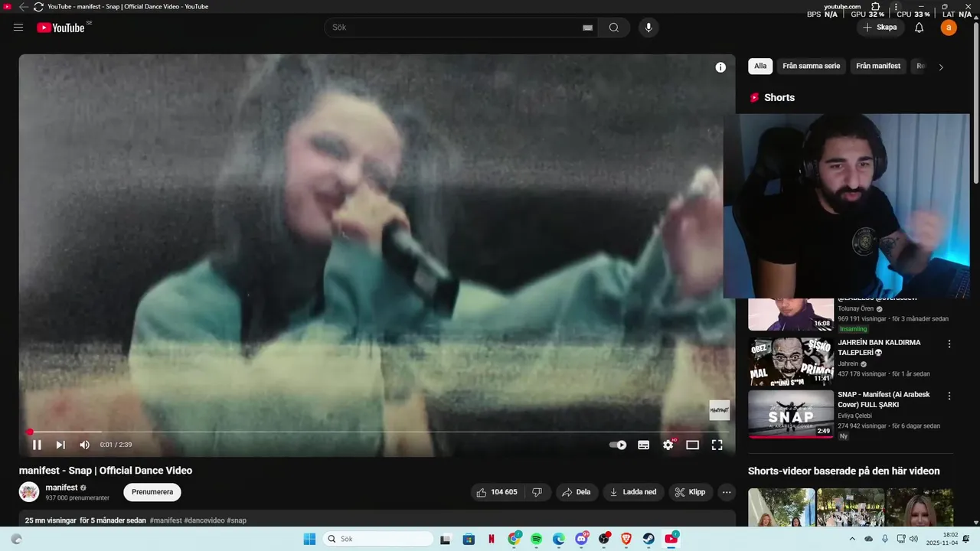The height and width of the screenshot is (551, 980).
Task: Open the JAHREİN BAN KALDIRMA TALEPLERİ video thumbnail
Action: 791,361
